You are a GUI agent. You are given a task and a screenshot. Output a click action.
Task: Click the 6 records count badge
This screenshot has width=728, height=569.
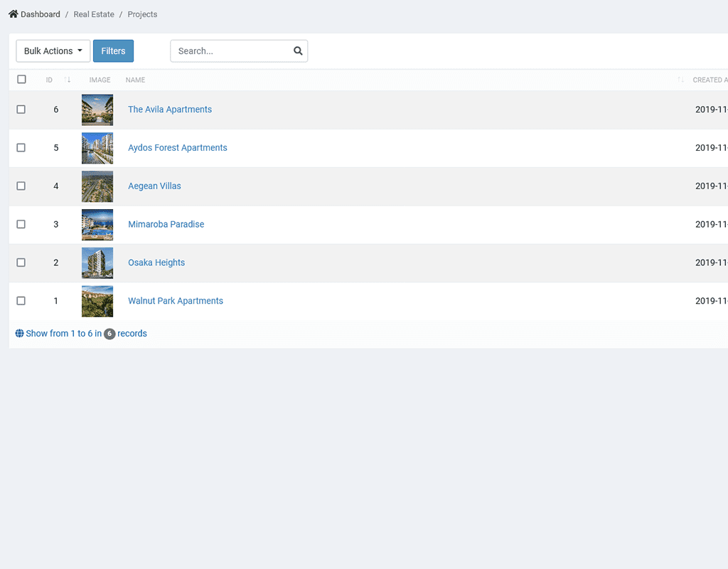click(109, 334)
